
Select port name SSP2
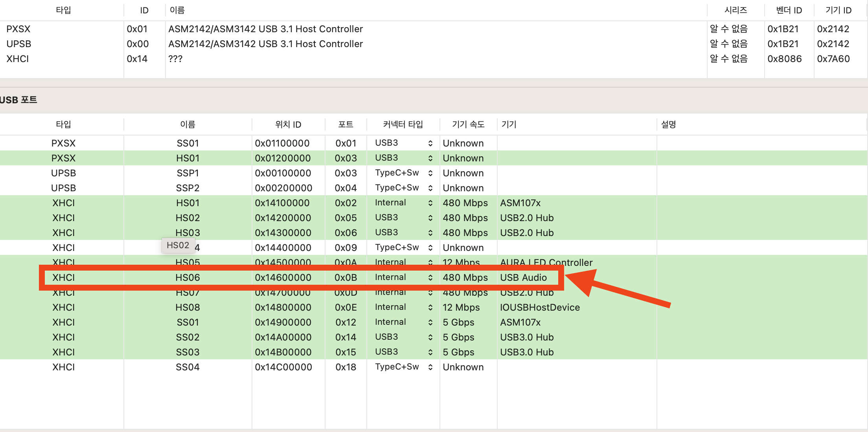(188, 188)
